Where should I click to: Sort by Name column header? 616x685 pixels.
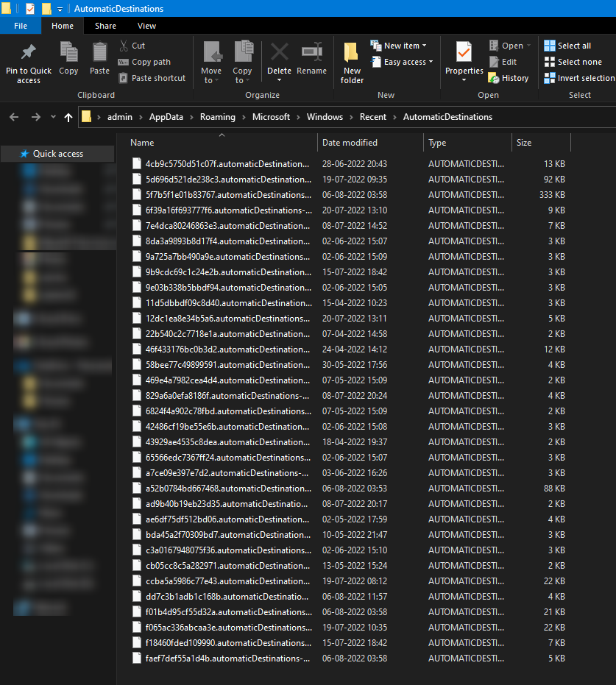point(142,143)
